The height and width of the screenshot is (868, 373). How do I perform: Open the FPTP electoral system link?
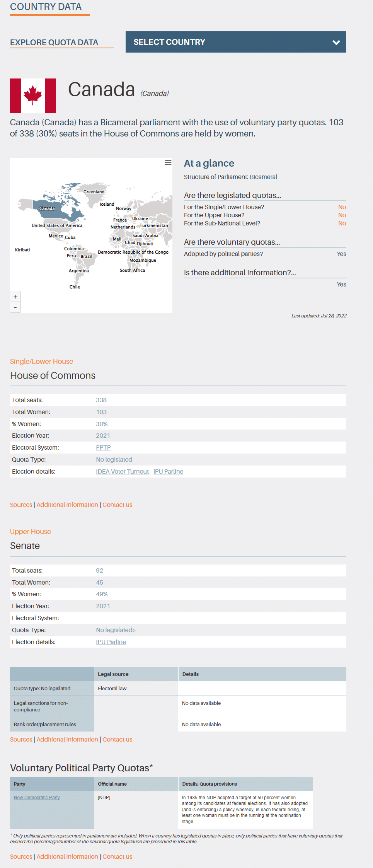pyautogui.click(x=103, y=447)
